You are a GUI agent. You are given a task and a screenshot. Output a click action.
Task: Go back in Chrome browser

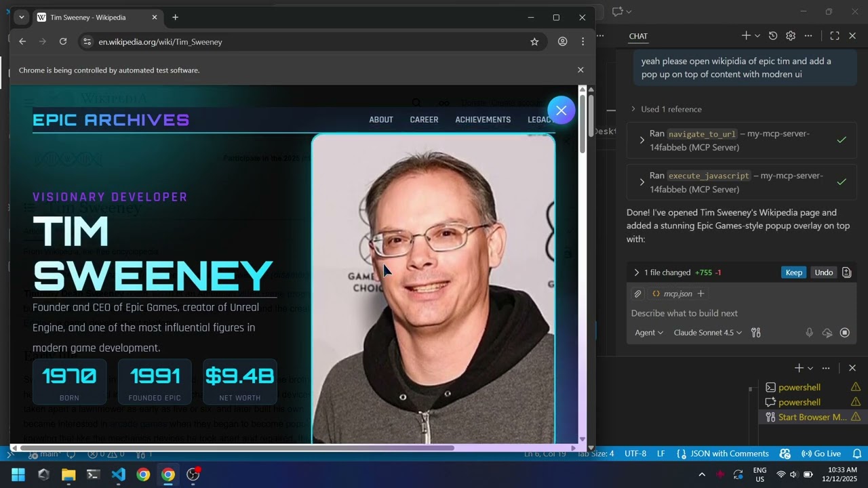click(22, 41)
